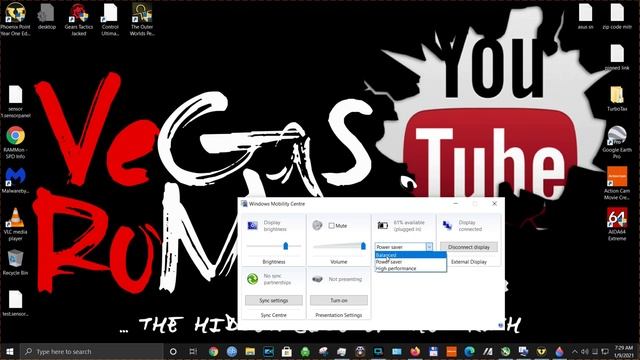
Task: Open File Explorer from the taskbar
Action: (250, 351)
